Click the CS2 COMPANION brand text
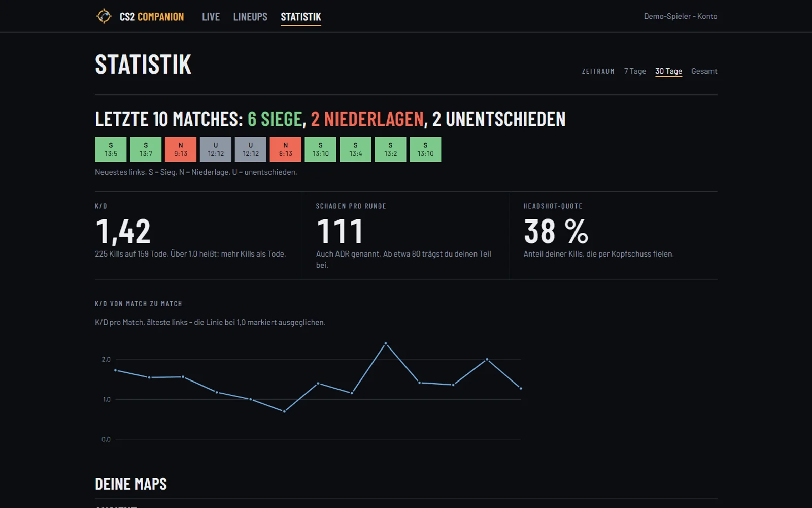Image resolution: width=812 pixels, height=508 pixels. (x=152, y=17)
